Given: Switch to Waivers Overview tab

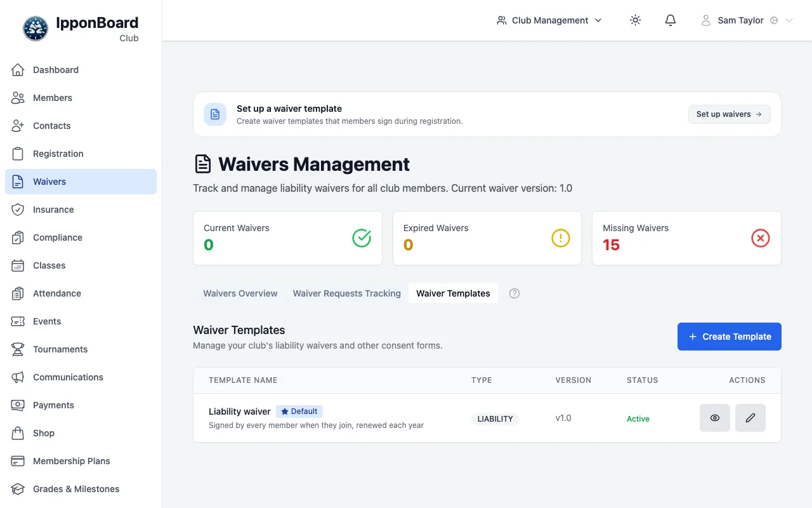Looking at the screenshot, I should point(240,293).
